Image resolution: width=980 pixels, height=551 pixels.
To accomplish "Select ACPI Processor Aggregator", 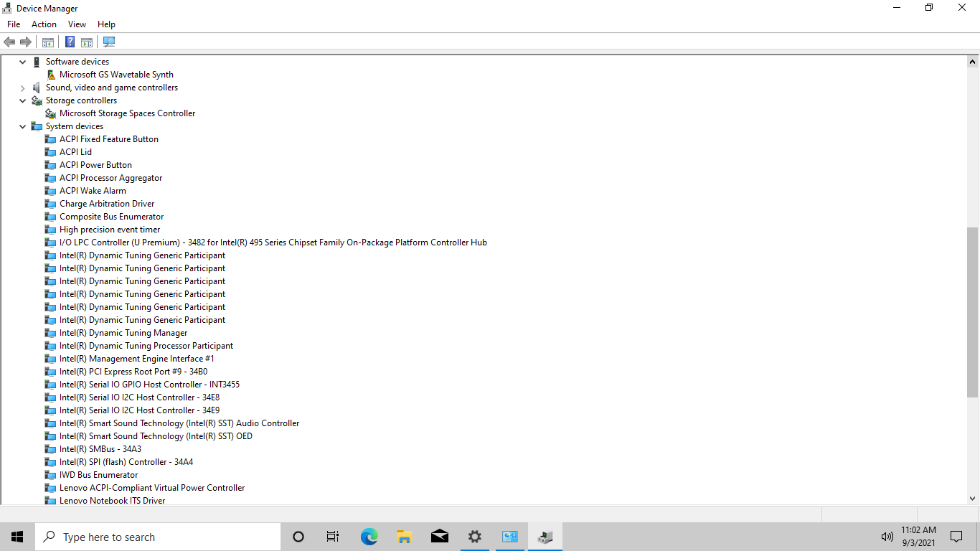I will [110, 178].
